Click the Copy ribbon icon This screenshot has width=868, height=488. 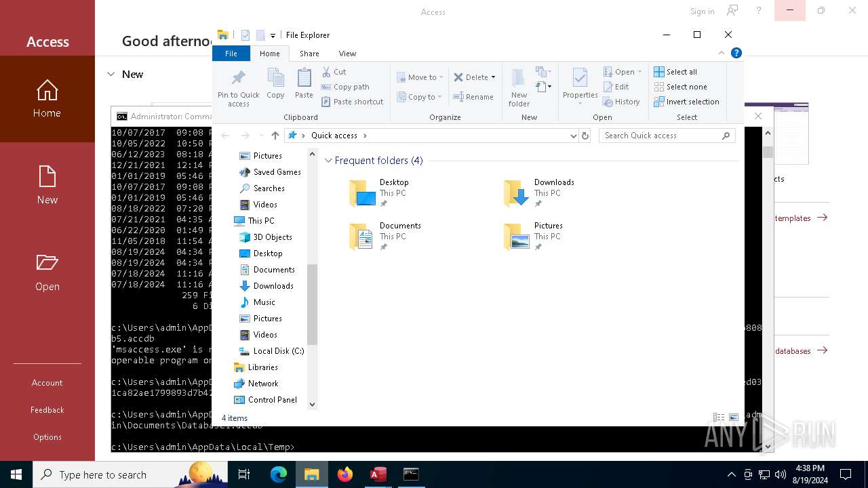(x=275, y=84)
